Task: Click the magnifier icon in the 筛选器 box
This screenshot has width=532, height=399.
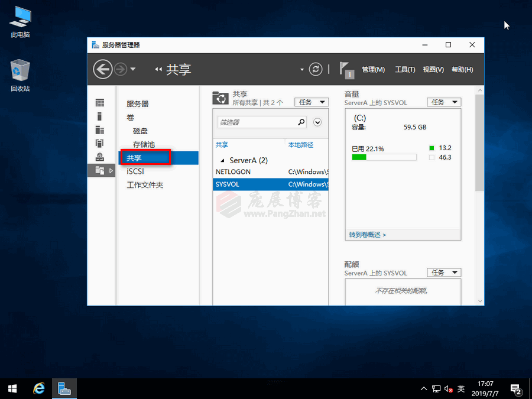Action: [301, 122]
